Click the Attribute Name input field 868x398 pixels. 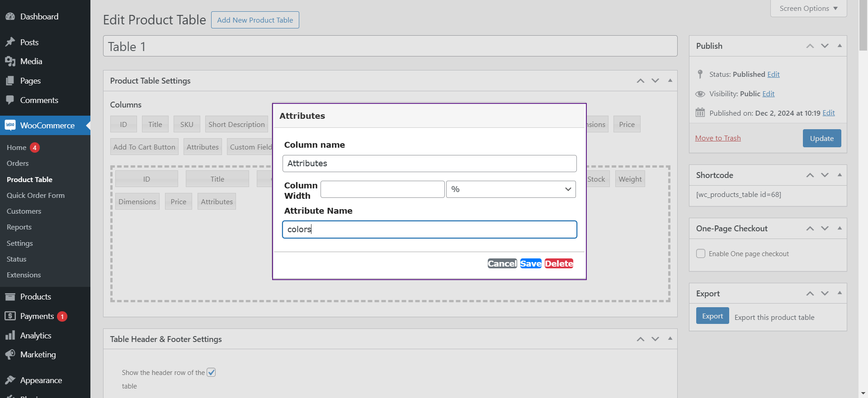(x=429, y=229)
